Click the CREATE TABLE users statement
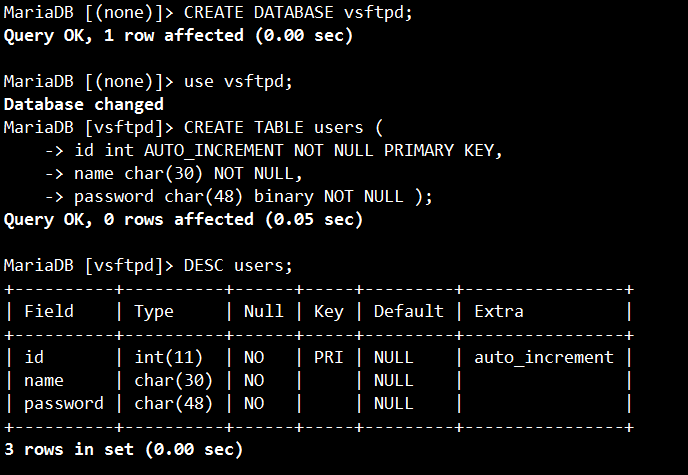 (283, 128)
